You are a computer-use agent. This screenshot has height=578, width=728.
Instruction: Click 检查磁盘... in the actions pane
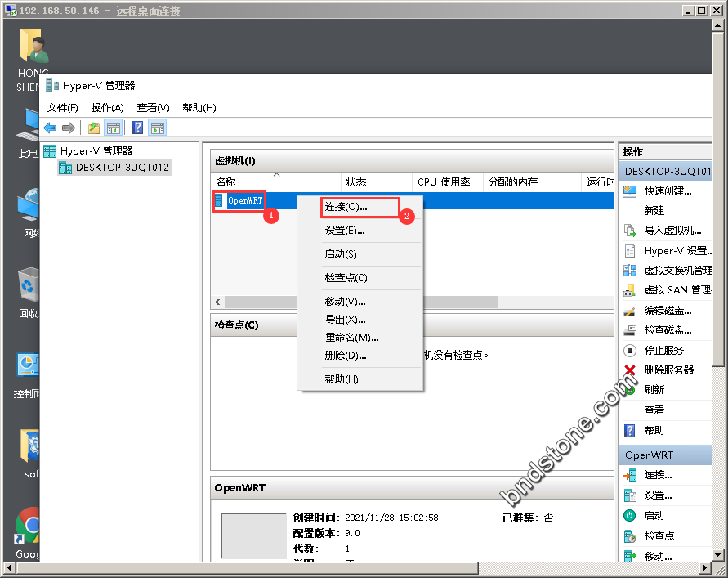(668, 330)
